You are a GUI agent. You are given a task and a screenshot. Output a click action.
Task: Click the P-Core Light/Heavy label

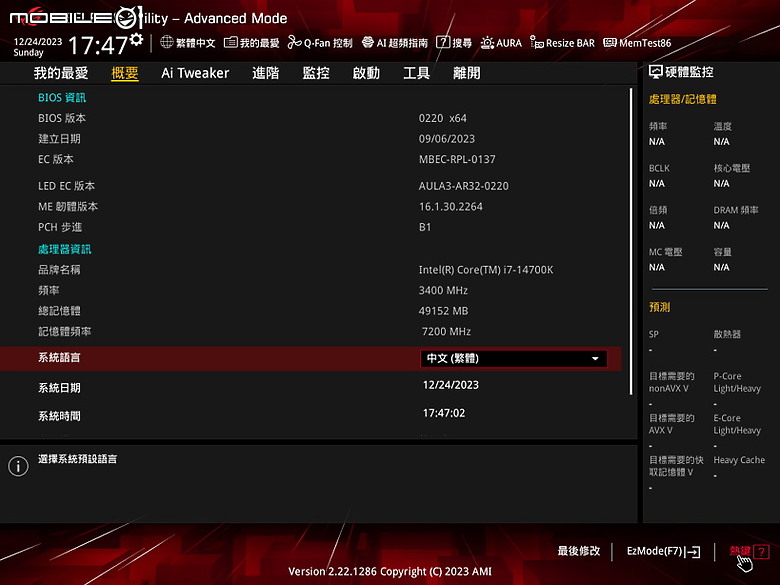(737, 383)
